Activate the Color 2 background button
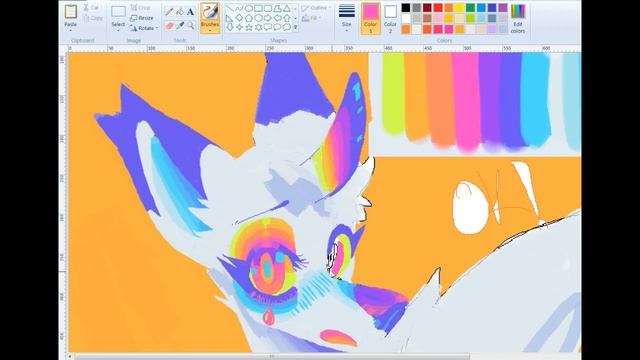Screen dimensions: 640x360 click(x=390, y=18)
